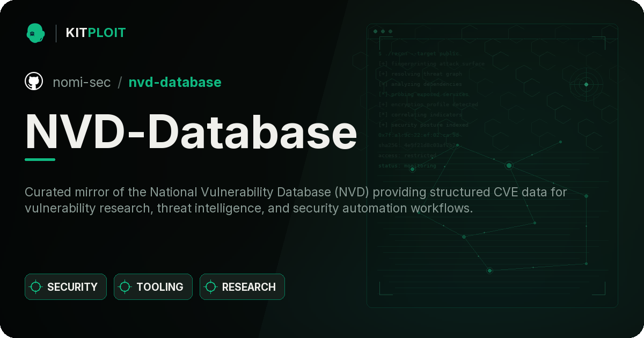Open the nvd-database repository name
Screen dimensions: 644x338
tap(175, 82)
